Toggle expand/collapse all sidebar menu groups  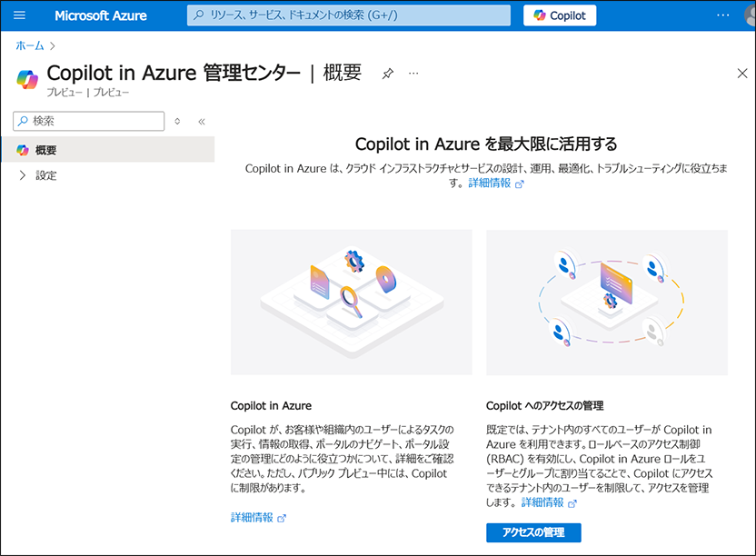(177, 121)
